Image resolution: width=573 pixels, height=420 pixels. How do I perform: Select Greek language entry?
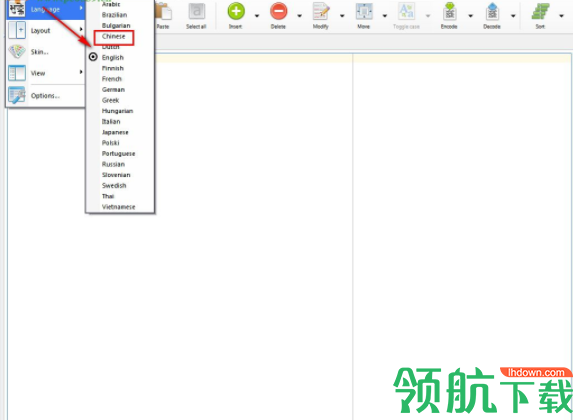pos(111,100)
